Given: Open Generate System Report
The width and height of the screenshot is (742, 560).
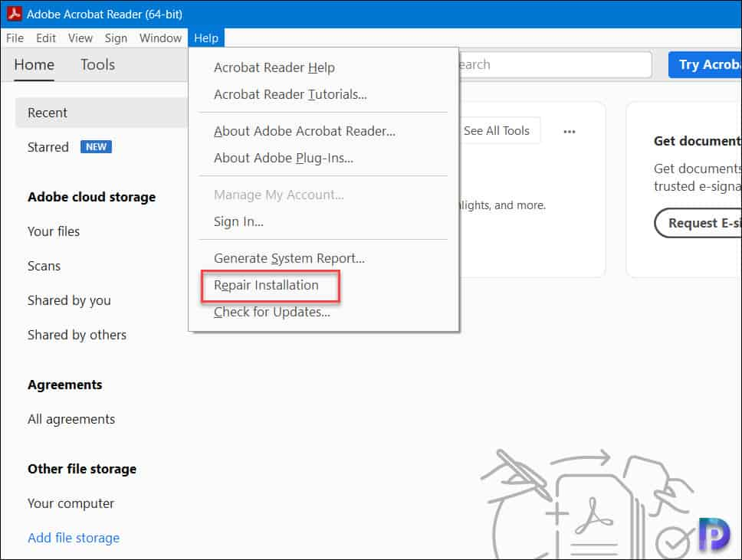Looking at the screenshot, I should 289,258.
